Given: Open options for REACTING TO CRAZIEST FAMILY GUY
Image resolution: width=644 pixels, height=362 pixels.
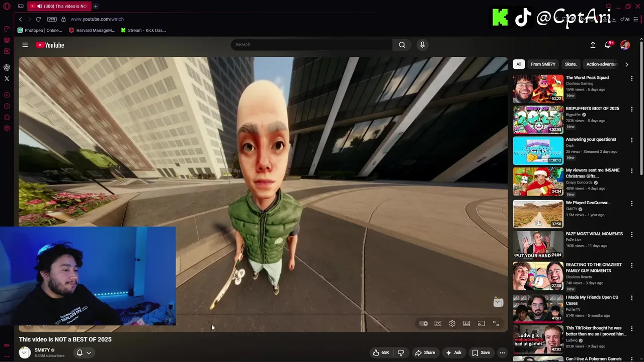Looking at the screenshot, I should (631, 265).
